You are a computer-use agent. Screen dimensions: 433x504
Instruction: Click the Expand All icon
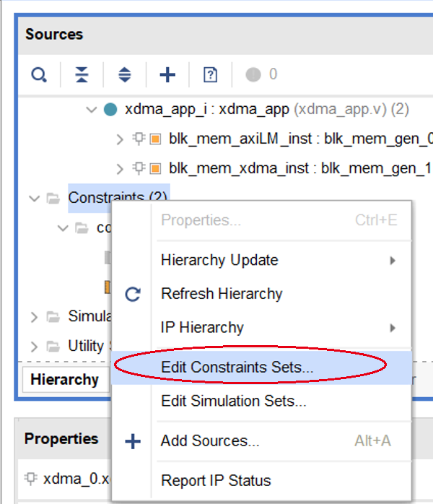pyautogui.click(x=125, y=74)
